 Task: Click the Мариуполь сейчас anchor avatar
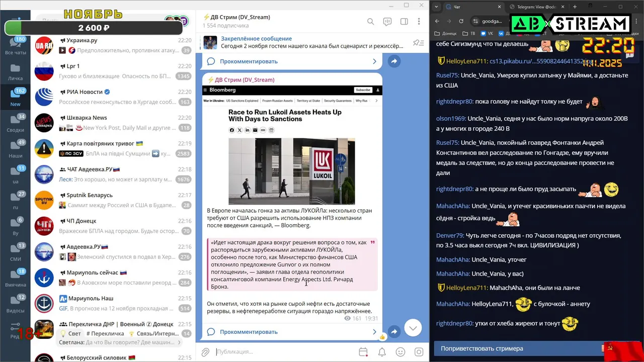(x=44, y=278)
